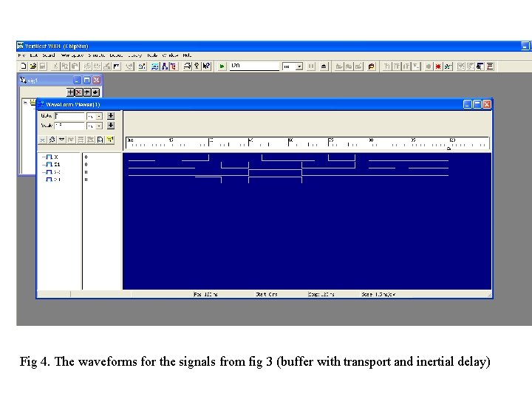Click the Goto input field
The image size is (532, 399).
(69, 116)
